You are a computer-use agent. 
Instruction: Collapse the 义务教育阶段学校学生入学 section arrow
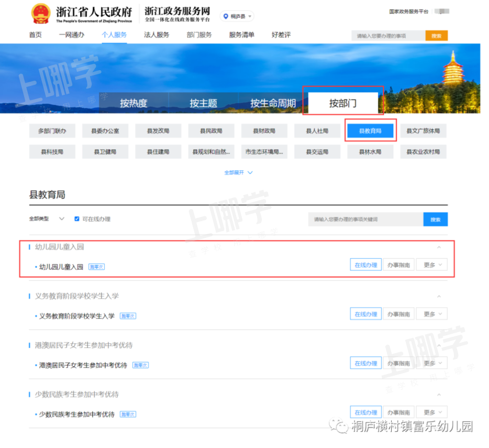coord(439,297)
